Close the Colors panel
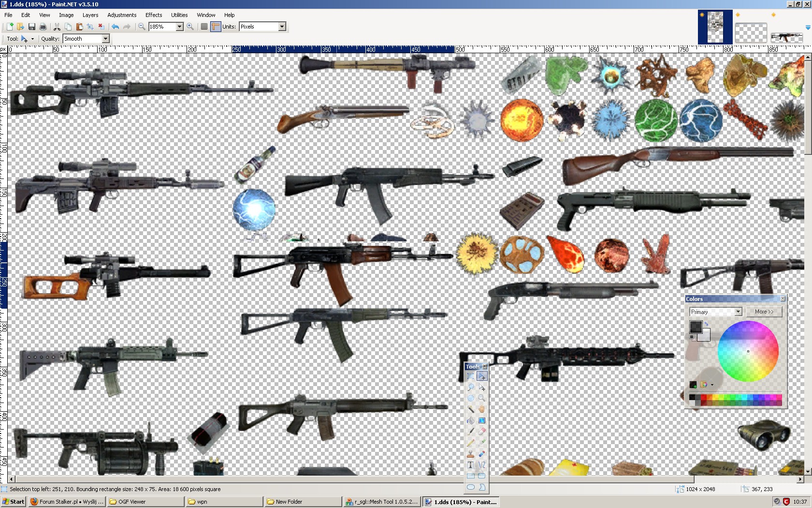The width and height of the screenshot is (812, 508). tap(783, 299)
